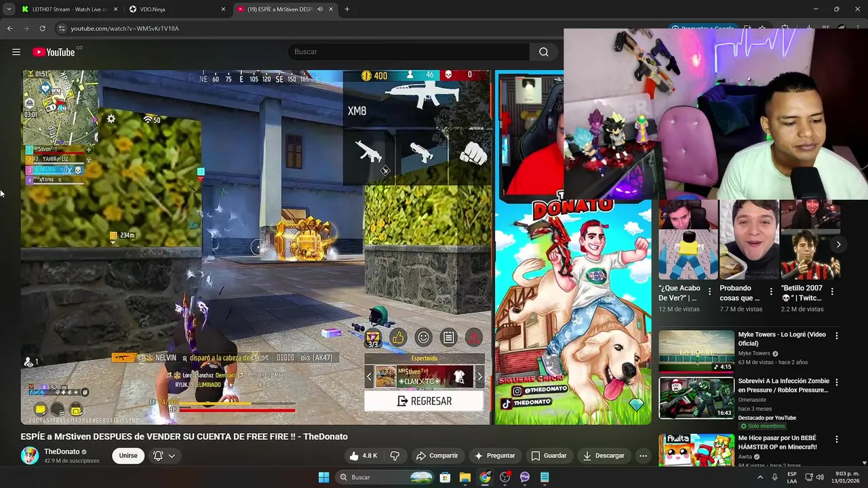Open a new browser tab
Image resolution: width=868 pixels, height=488 pixels.
point(347,9)
